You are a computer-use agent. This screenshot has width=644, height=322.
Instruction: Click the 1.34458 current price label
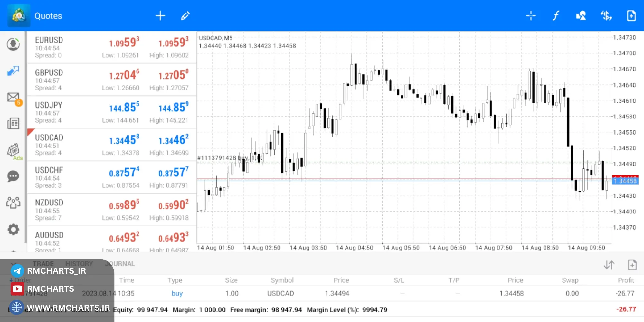[x=625, y=181]
